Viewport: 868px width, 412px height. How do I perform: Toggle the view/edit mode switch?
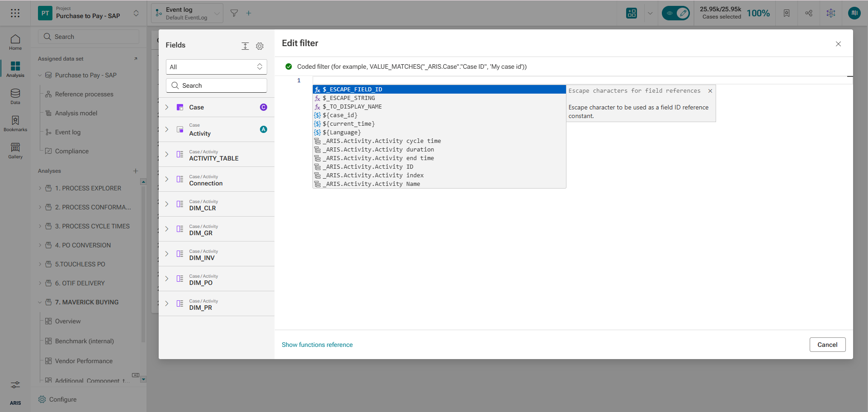point(676,13)
